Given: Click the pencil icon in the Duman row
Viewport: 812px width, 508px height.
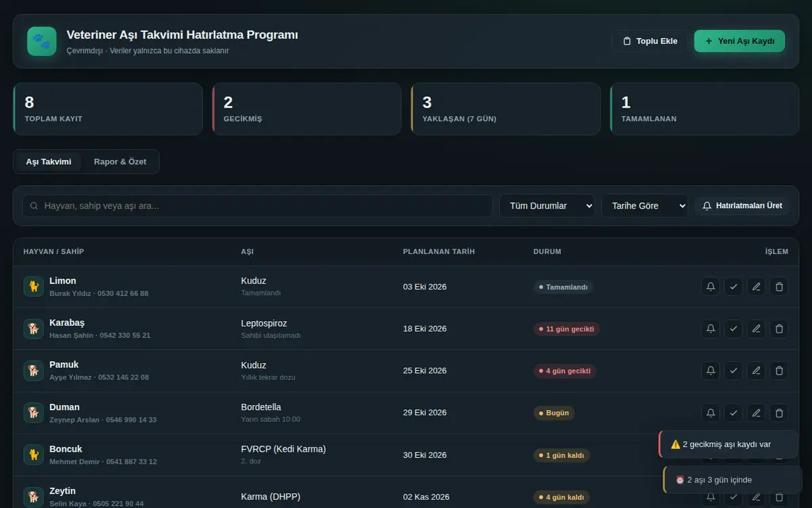Looking at the screenshot, I should pyautogui.click(x=757, y=412).
